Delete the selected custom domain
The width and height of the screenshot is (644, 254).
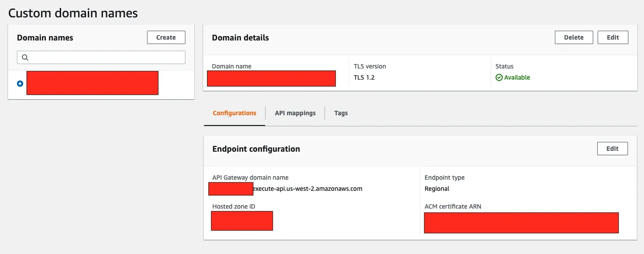coord(574,37)
